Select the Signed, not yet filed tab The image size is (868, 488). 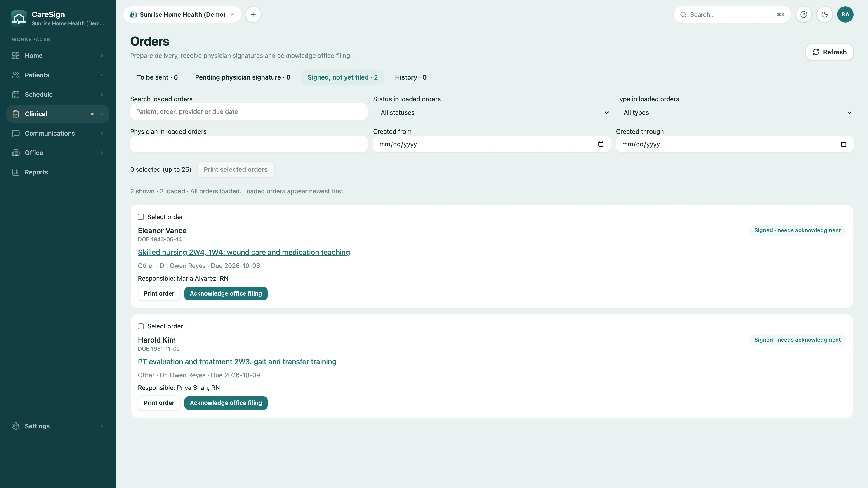(342, 77)
